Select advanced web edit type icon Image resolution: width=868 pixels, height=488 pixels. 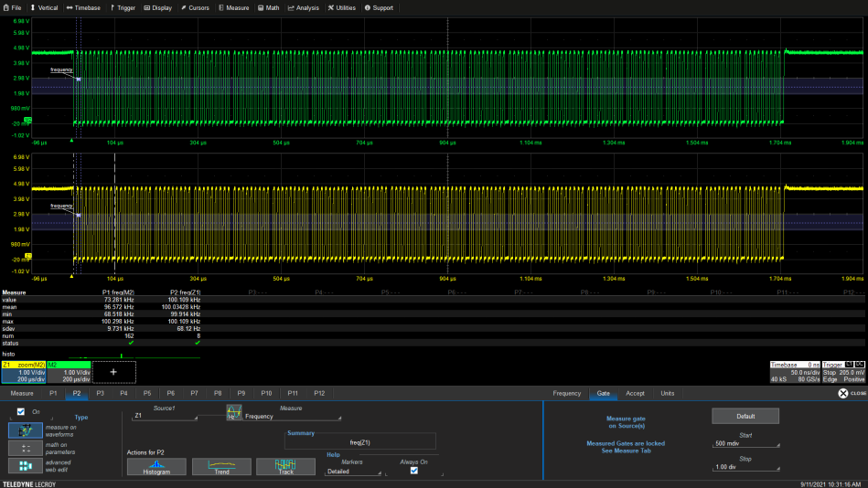click(26, 466)
